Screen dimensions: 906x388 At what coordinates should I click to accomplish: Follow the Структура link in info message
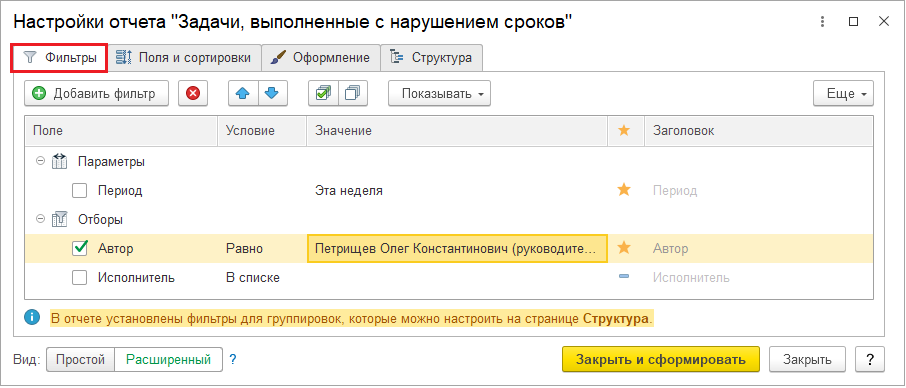pos(616,318)
